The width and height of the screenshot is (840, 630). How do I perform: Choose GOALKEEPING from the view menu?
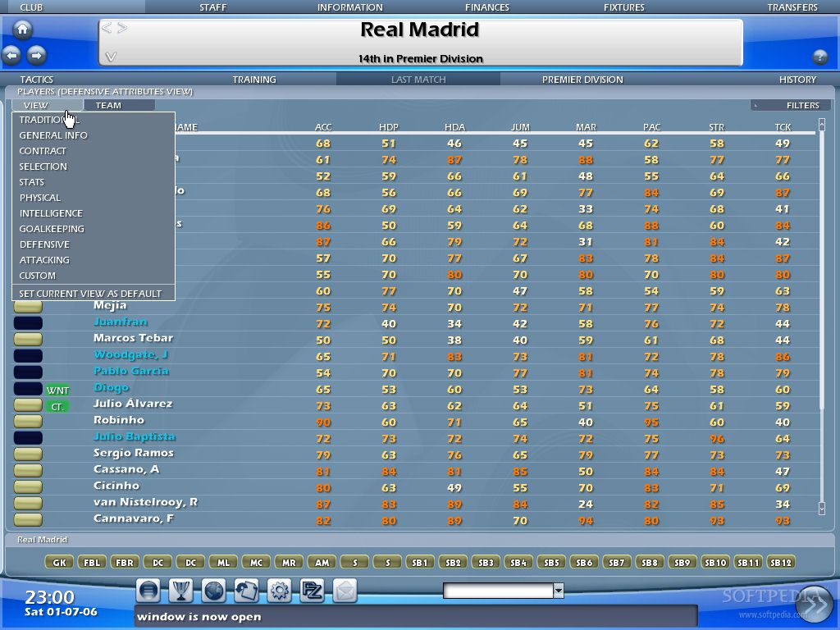(x=94, y=229)
